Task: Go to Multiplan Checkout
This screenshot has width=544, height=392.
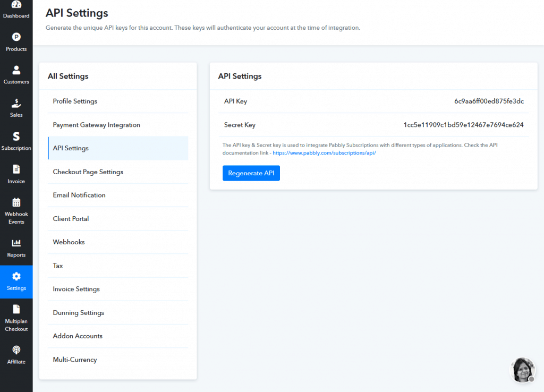Action: pos(16,317)
